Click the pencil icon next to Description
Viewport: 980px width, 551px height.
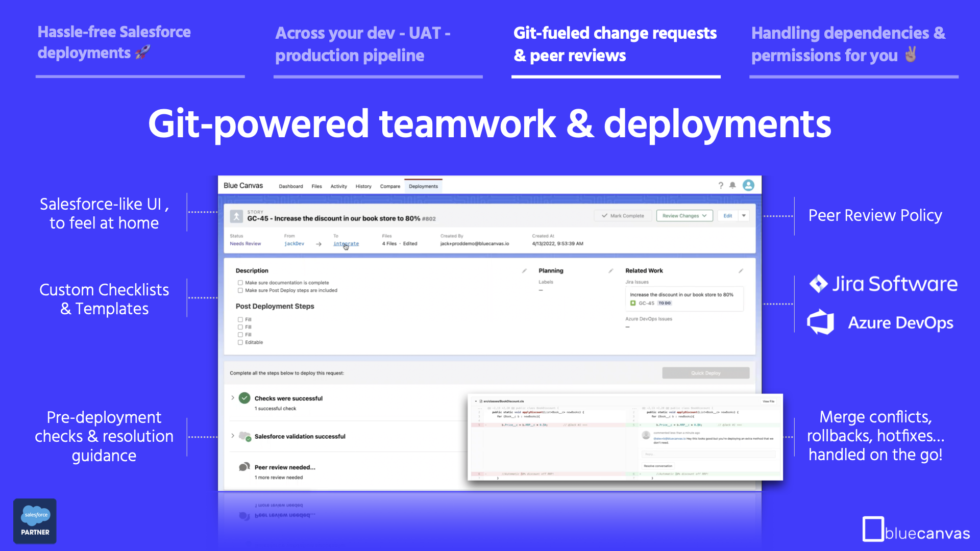click(525, 270)
